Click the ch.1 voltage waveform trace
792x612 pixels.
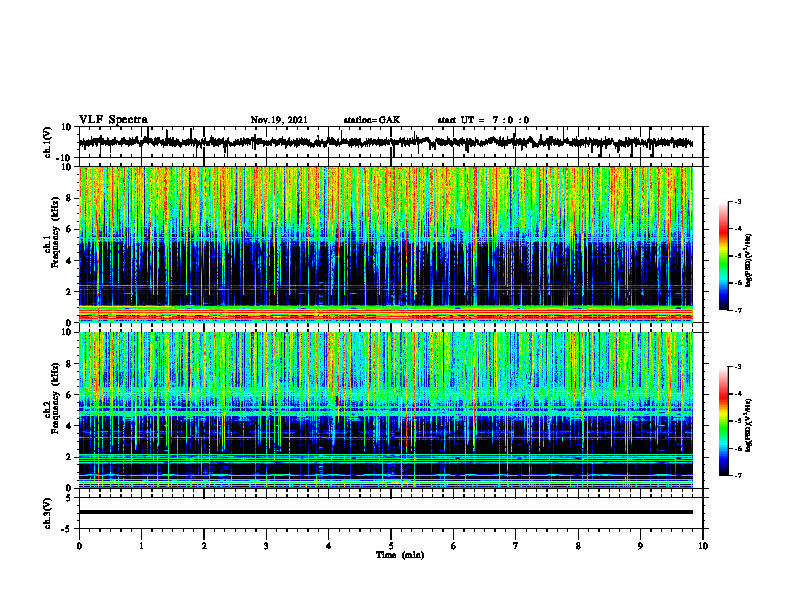[x=385, y=142]
